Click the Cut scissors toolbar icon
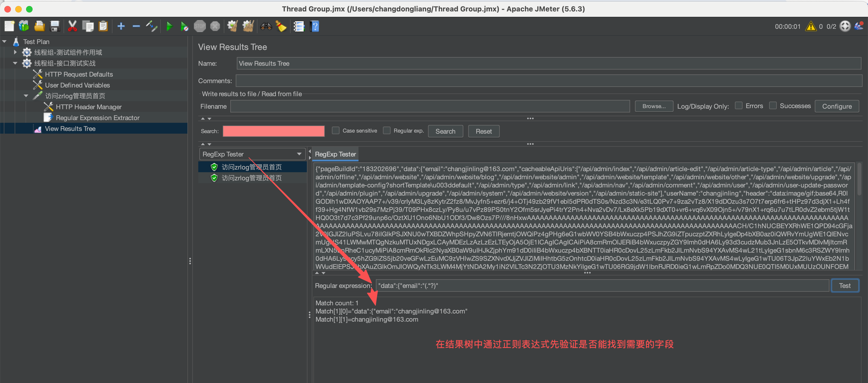868x383 pixels. click(x=72, y=26)
